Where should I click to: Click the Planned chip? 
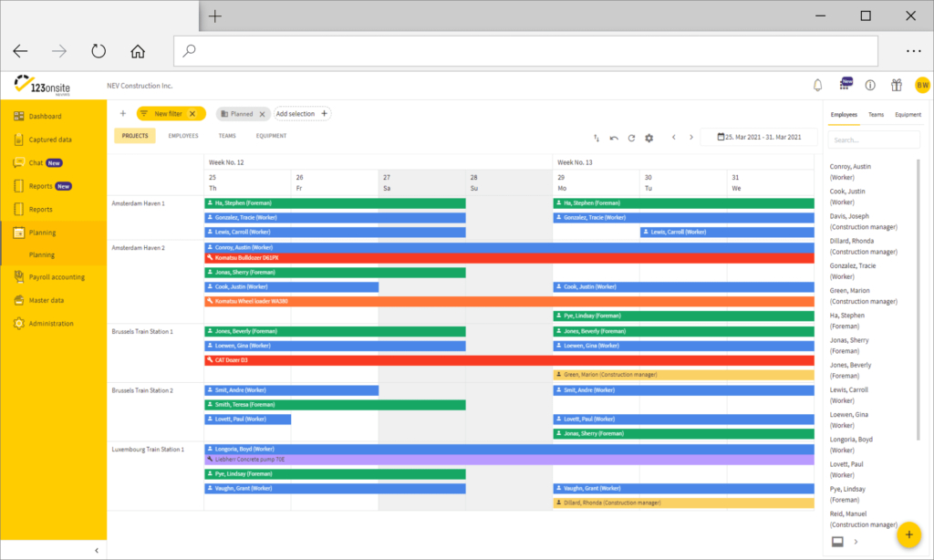[241, 114]
